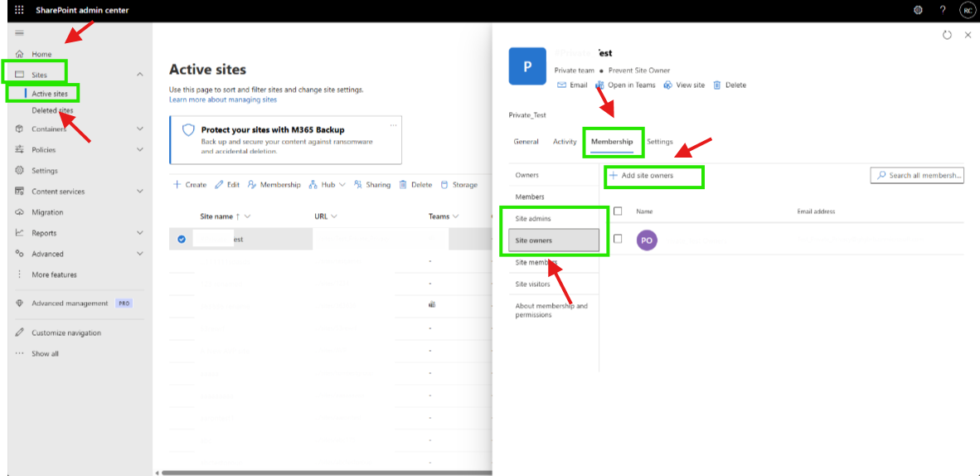Go to Home in the sidebar
980x476 pixels.
click(x=42, y=55)
